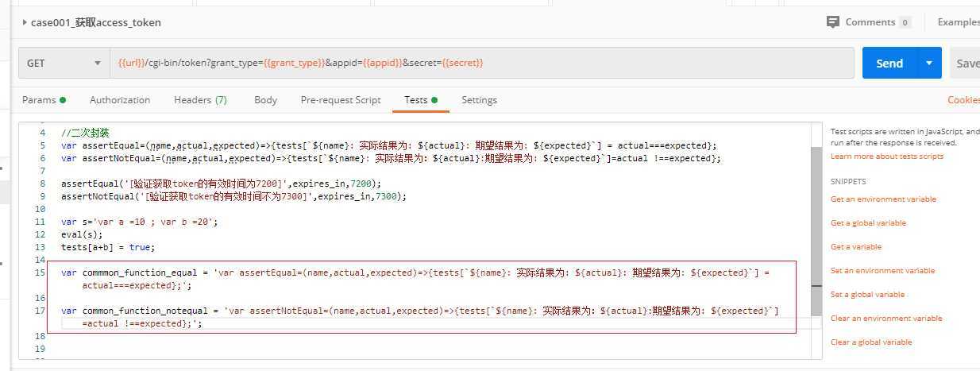Viewport: 980px width, 371px height.
Task: Click line starting 'var s='var a =10'
Action: (140, 222)
